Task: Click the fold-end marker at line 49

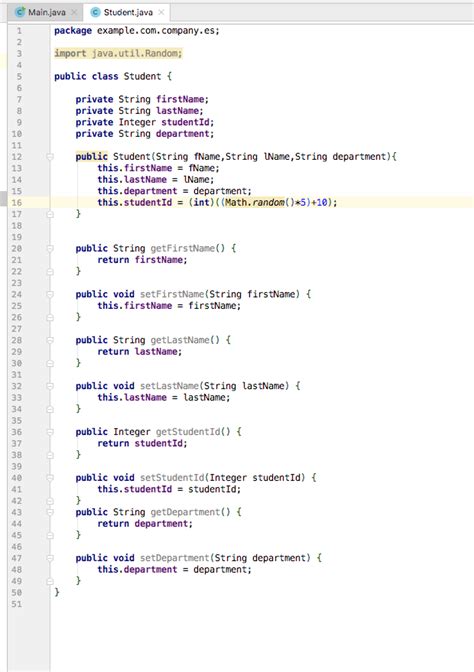Action: pos(50,581)
